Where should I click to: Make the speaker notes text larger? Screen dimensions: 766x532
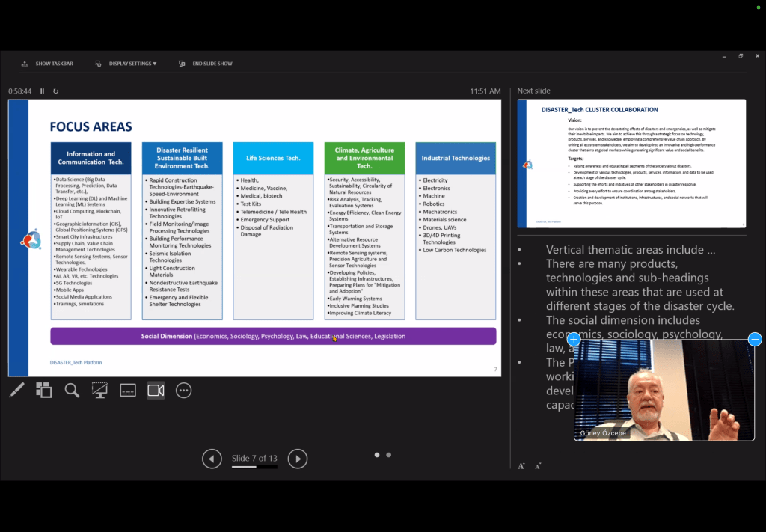[x=521, y=465]
